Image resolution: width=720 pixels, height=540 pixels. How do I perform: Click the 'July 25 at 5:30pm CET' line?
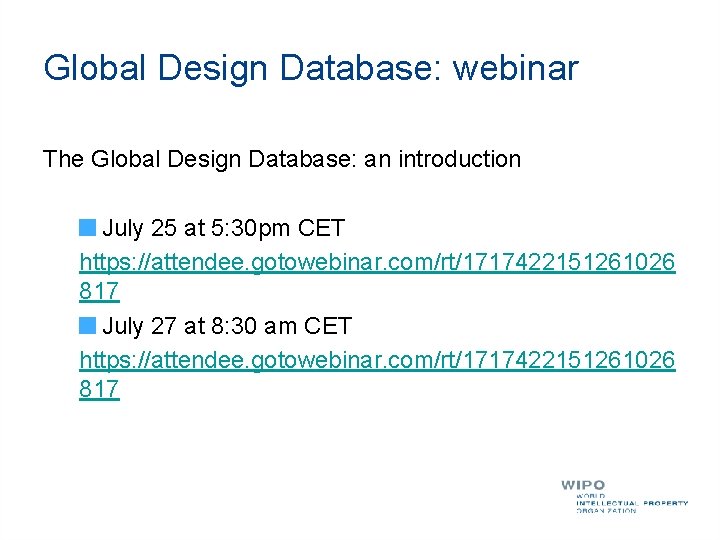223,228
